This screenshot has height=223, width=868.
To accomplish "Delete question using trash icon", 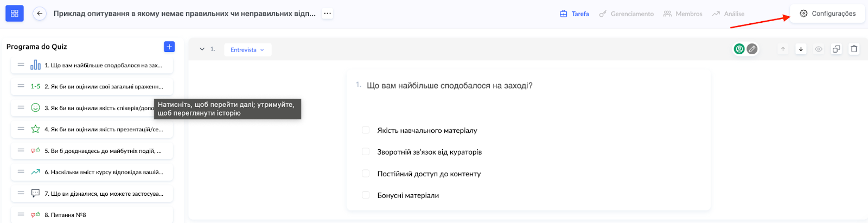I will [854, 49].
